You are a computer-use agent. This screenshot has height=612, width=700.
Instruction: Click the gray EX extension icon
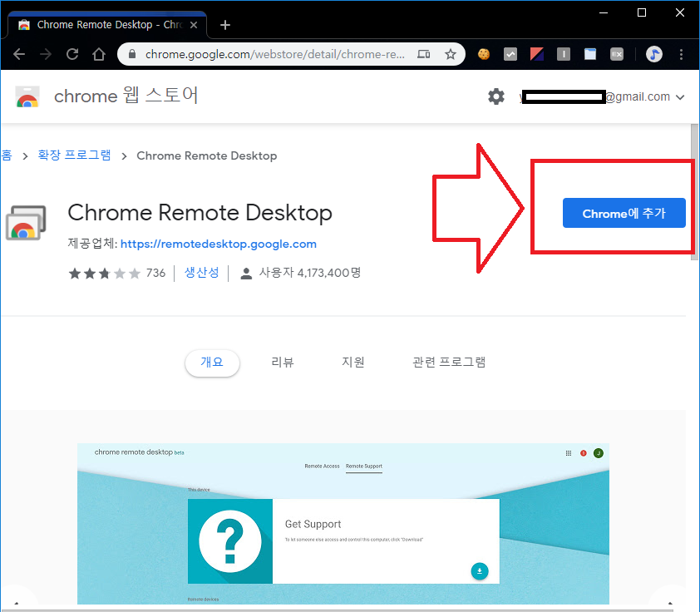617,54
